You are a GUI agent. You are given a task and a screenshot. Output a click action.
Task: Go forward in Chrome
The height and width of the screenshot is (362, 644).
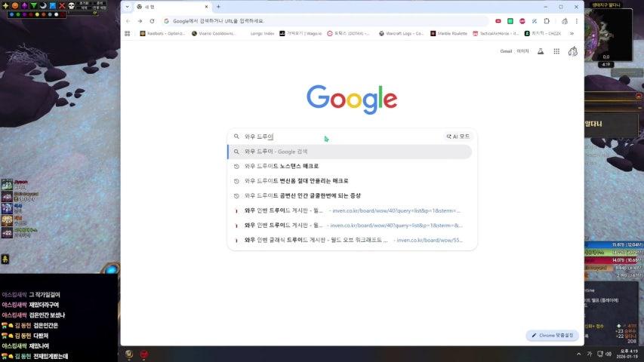(140, 21)
